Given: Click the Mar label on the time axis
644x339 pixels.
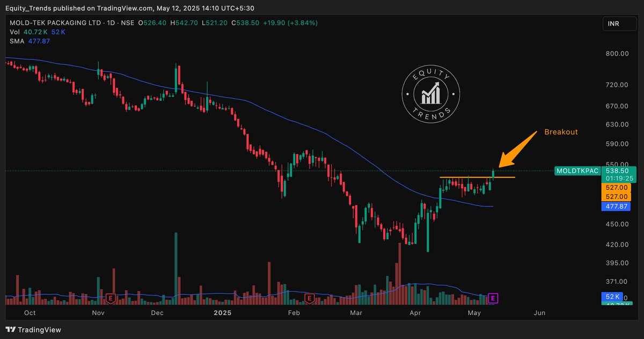Looking at the screenshot, I should (355, 313).
